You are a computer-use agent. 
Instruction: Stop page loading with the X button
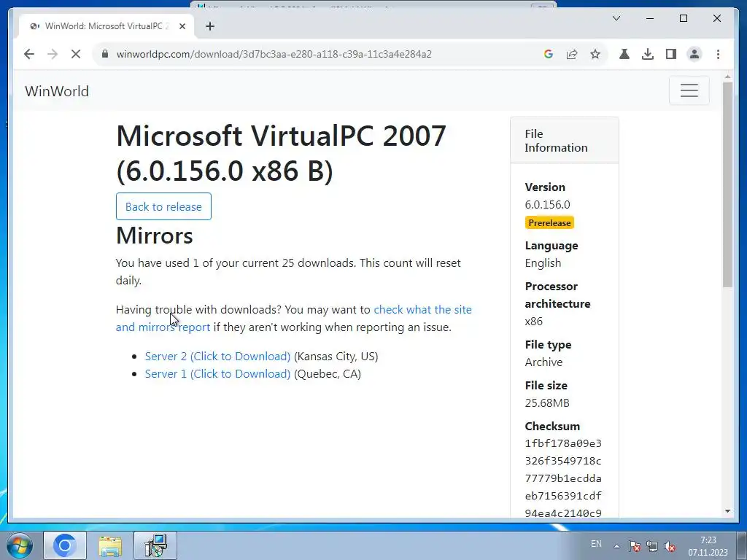[76, 54]
